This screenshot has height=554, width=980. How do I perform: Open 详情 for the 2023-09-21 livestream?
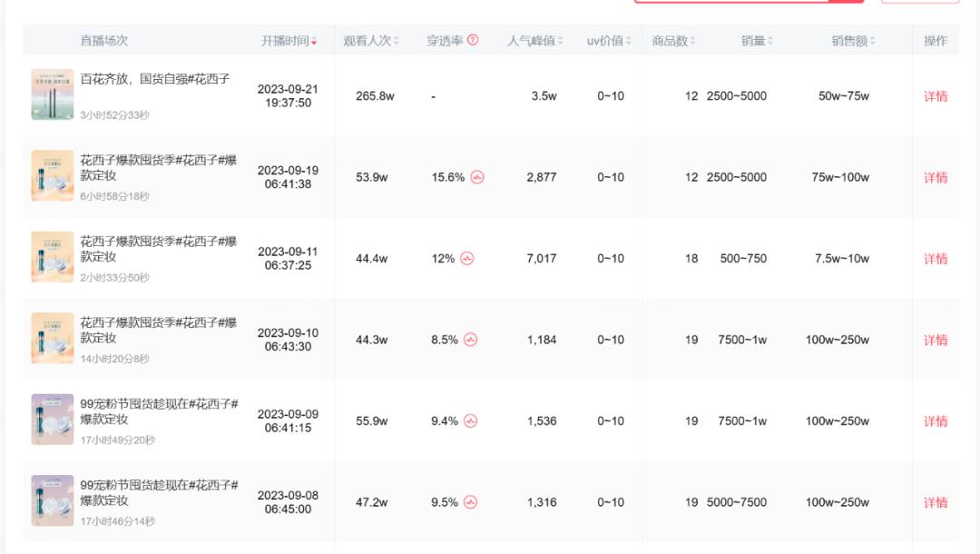coord(936,96)
